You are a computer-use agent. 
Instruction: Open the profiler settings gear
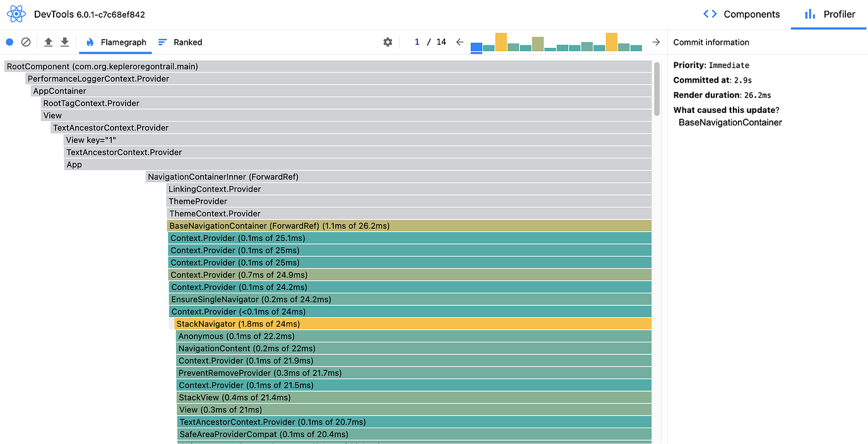pos(388,42)
